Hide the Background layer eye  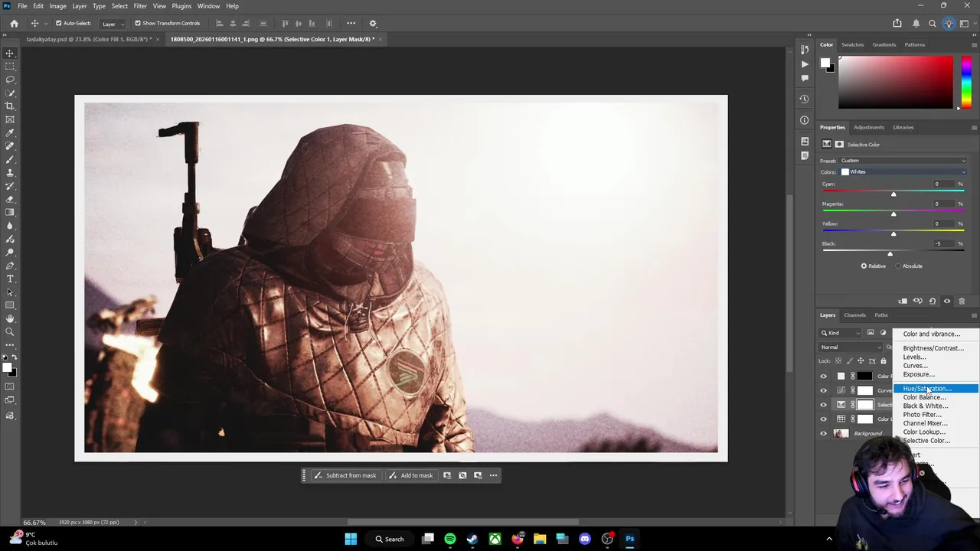[824, 433]
